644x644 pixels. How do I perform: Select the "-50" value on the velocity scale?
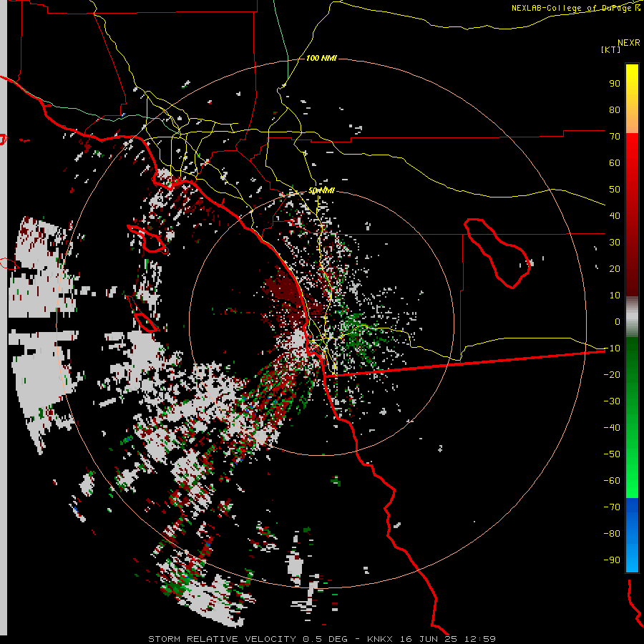612,454
